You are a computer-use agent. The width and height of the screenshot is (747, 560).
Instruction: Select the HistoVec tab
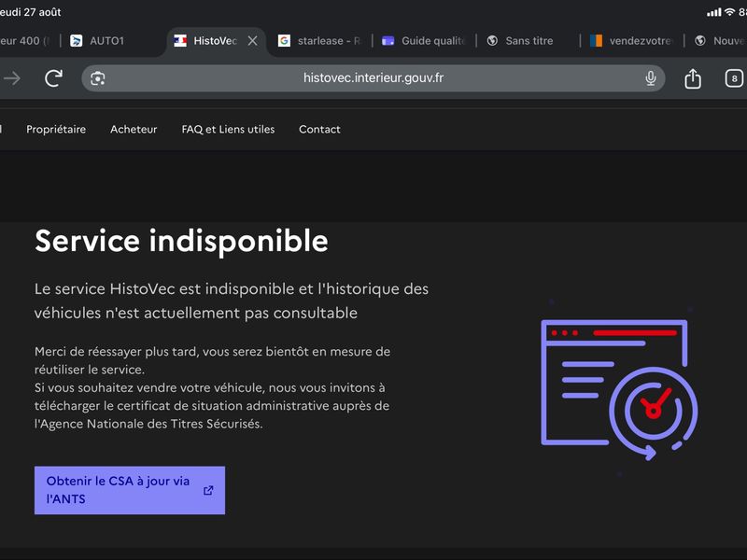point(215,41)
